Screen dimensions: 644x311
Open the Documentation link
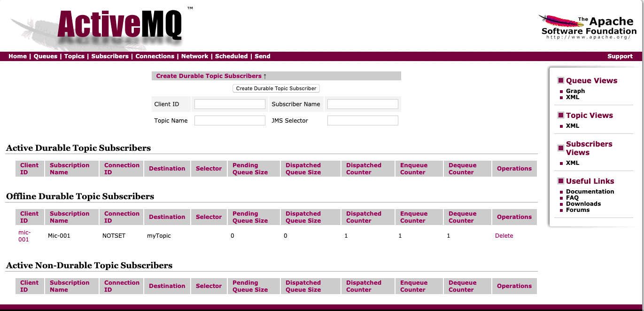[x=590, y=191]
